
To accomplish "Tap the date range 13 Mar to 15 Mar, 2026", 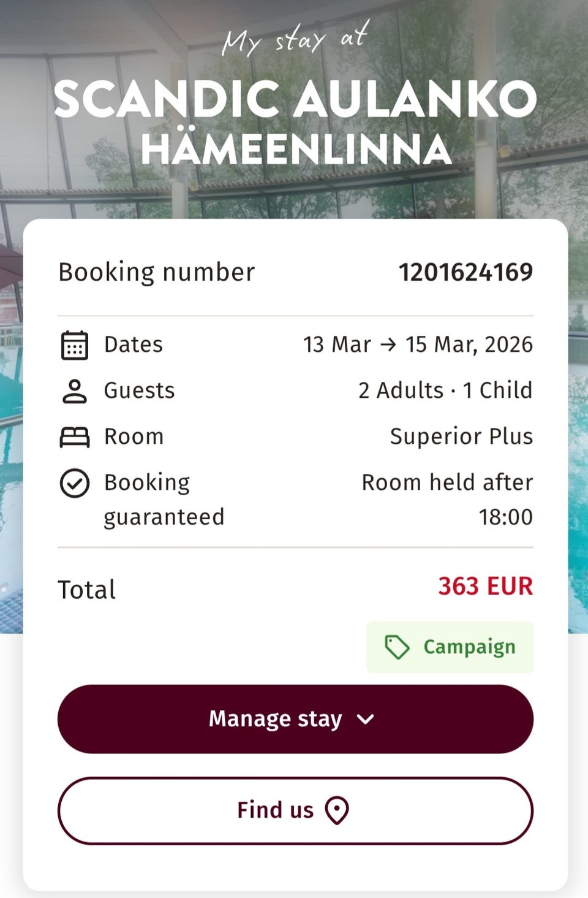I will (418, 344).
